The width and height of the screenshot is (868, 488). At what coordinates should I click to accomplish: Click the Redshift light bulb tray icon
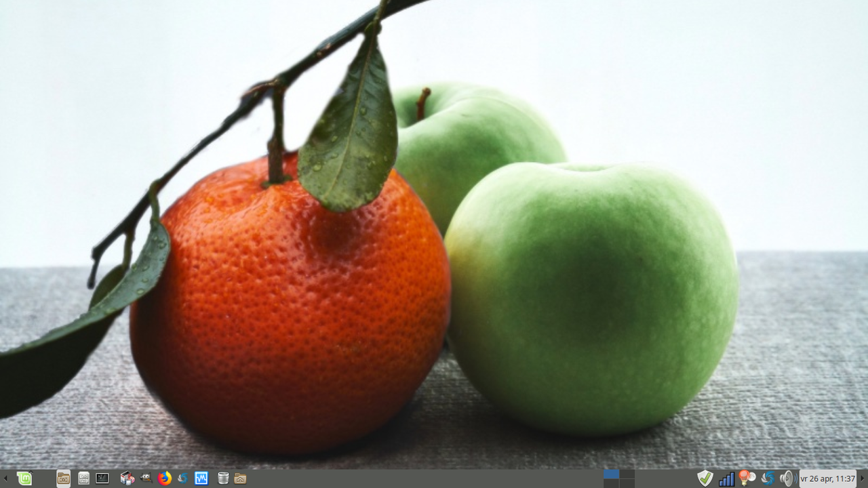pyautogui.click(x=747, y=479)
